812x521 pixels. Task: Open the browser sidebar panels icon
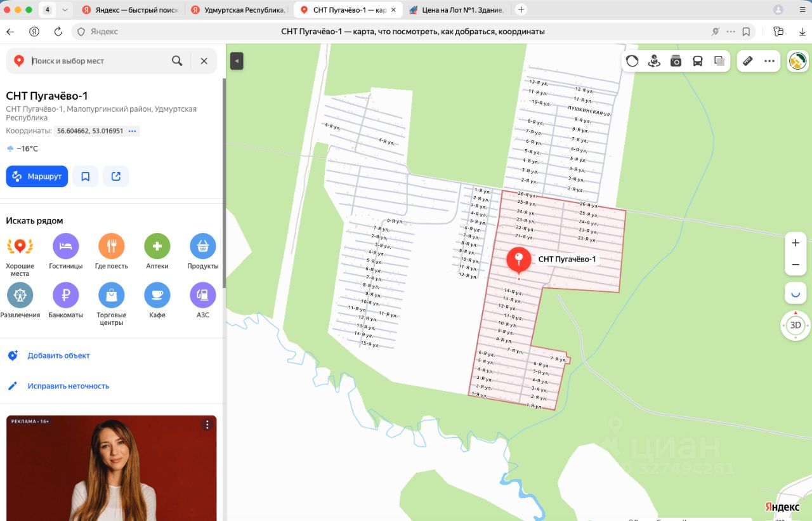tap(778, 32)
